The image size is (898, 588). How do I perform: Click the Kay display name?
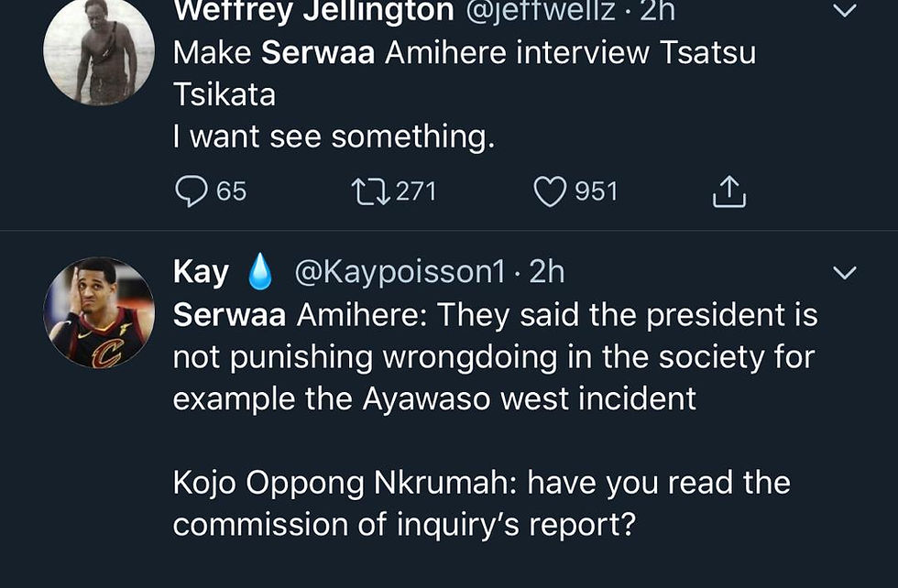tap(202, 272)
